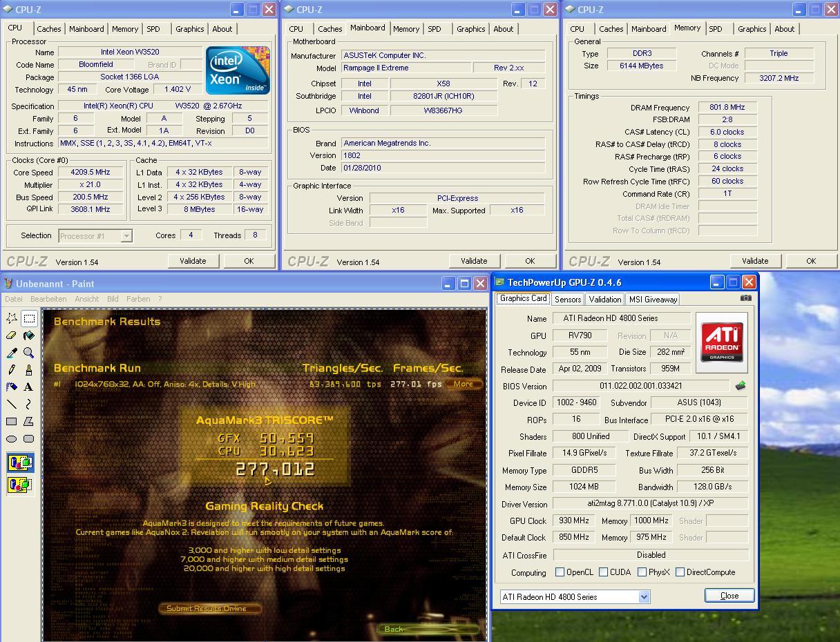840x642 pixels.
Task: Open the Bild menu in Paint
Action: 113,299
